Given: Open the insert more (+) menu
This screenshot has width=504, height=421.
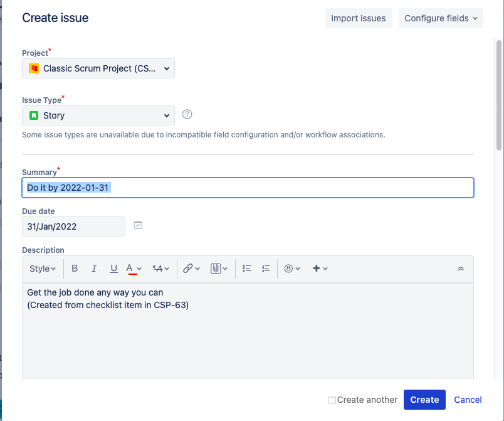Looking at the screenshot, I should coord(320,269).
